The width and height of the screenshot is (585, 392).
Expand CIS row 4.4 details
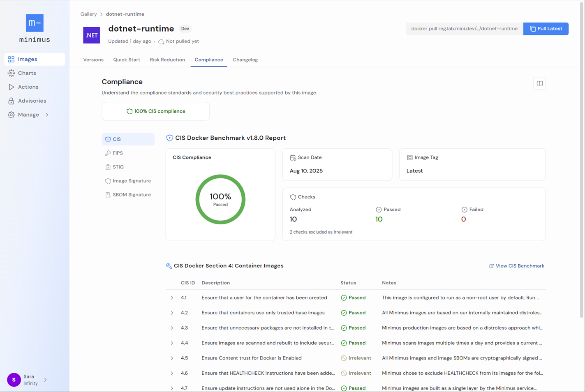pos(172,343)
